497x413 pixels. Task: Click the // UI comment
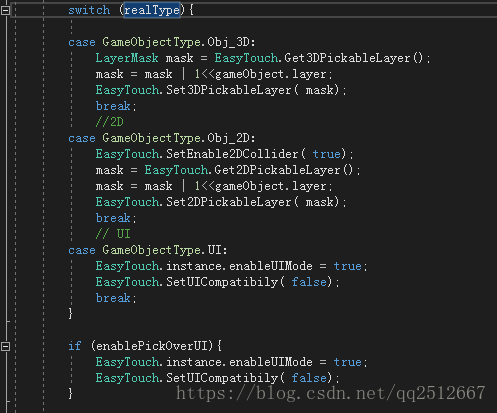click(x=113, y=234)
